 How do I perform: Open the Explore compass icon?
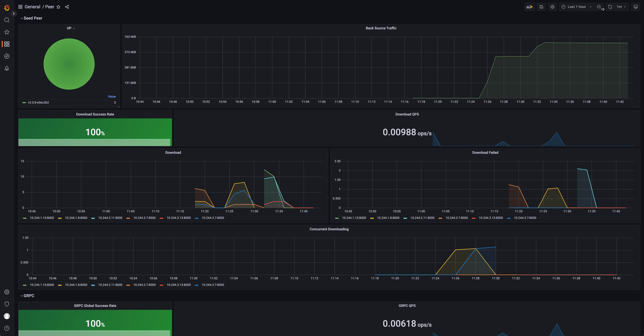(x=7, y=56)
